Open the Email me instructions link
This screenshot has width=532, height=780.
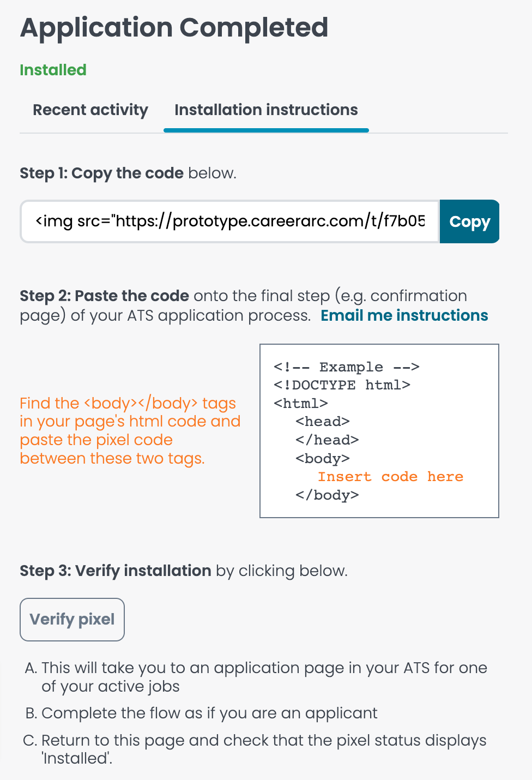[404, 315]
